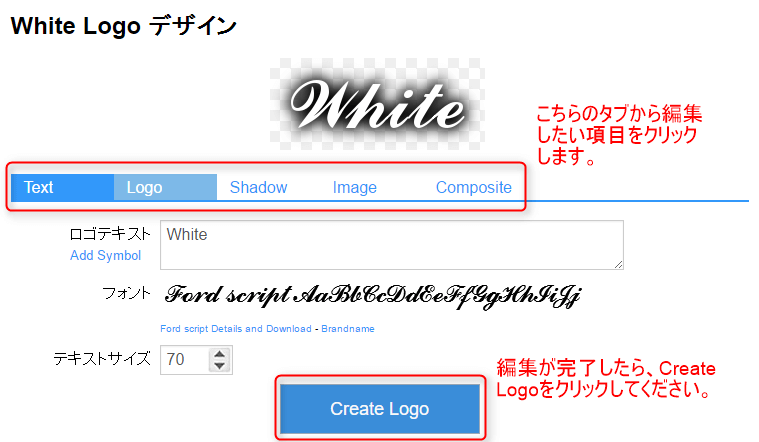Decrease text size with the down arrow

point(220,365)
